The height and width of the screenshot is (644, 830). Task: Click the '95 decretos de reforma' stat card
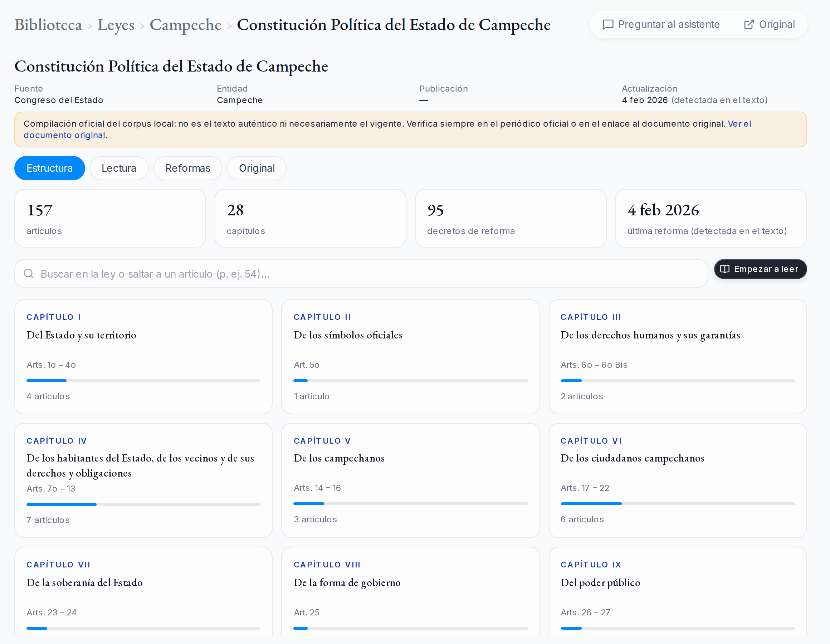511,218
